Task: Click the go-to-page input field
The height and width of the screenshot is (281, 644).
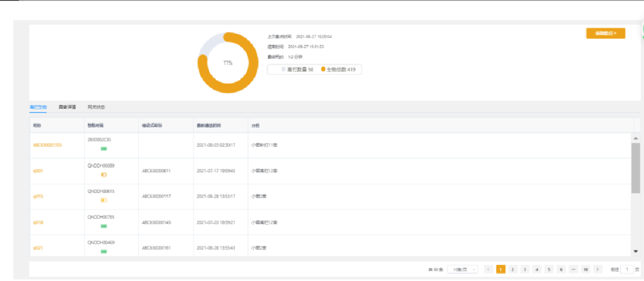Action: tap(627, 270)
